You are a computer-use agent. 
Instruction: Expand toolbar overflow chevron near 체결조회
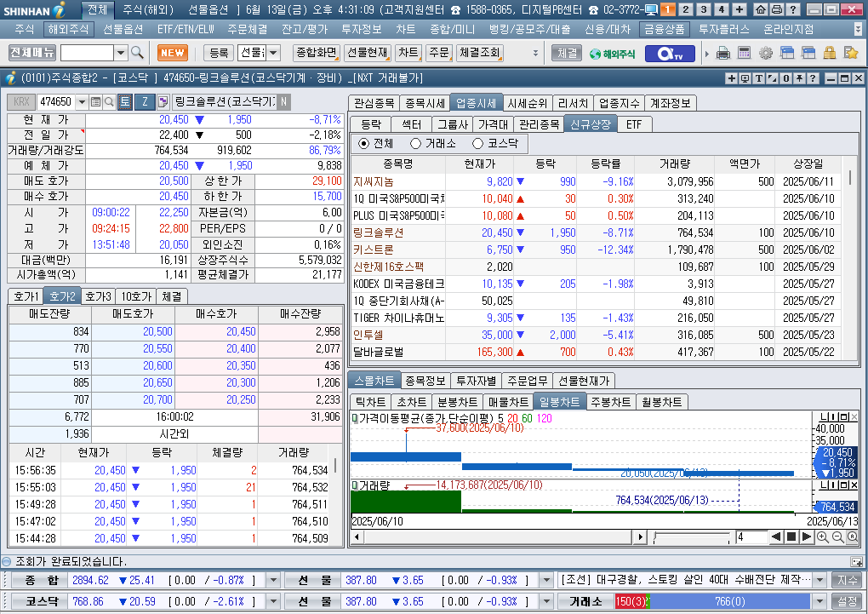(535, 53)
